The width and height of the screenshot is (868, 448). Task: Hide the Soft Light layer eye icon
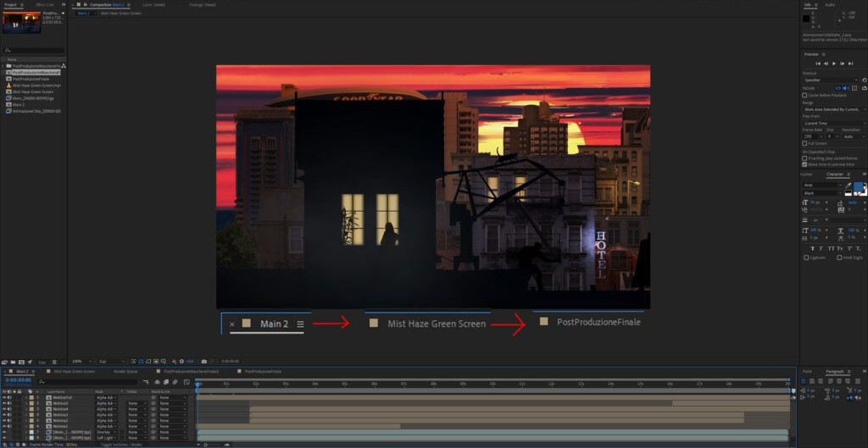[4, 438]
